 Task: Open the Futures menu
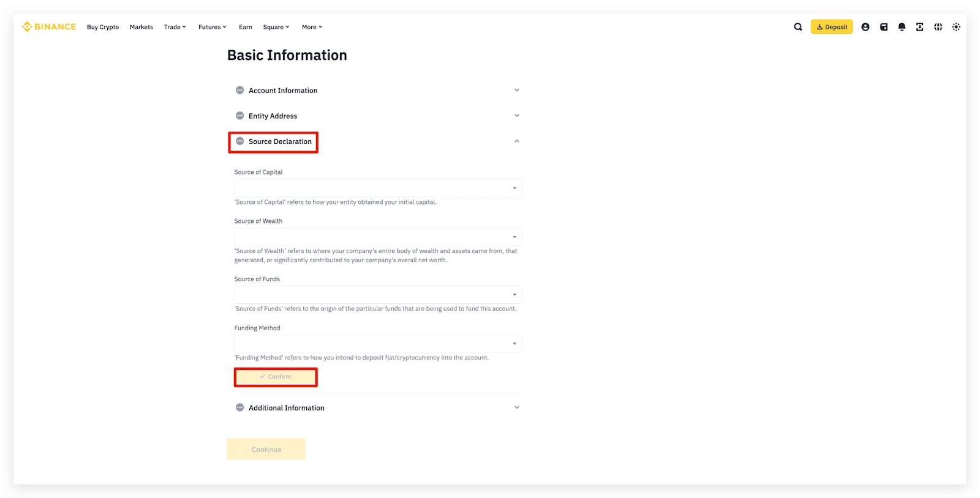coord(213,27)
